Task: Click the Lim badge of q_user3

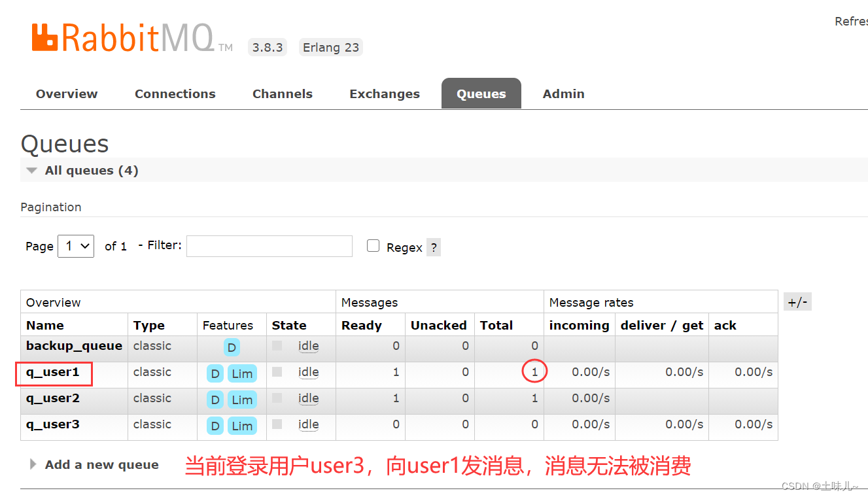Action: tap(242, 426)
